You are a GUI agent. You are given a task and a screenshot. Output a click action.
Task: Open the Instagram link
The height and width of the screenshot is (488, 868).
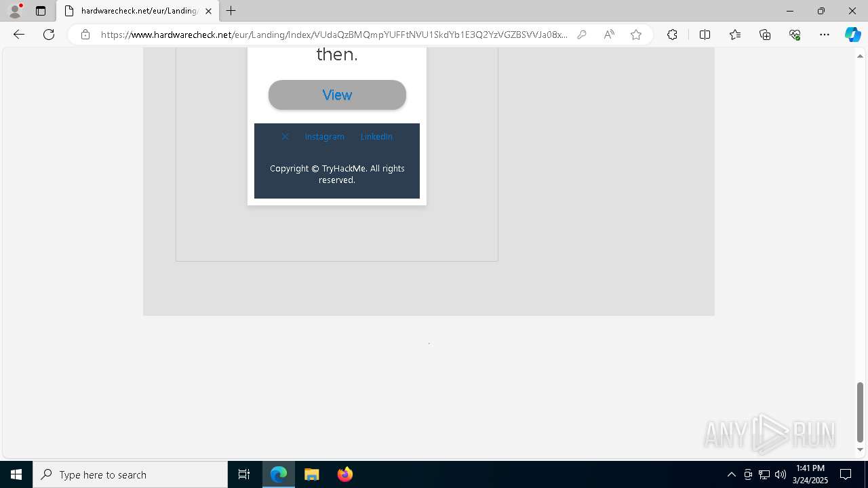point(324,136)
